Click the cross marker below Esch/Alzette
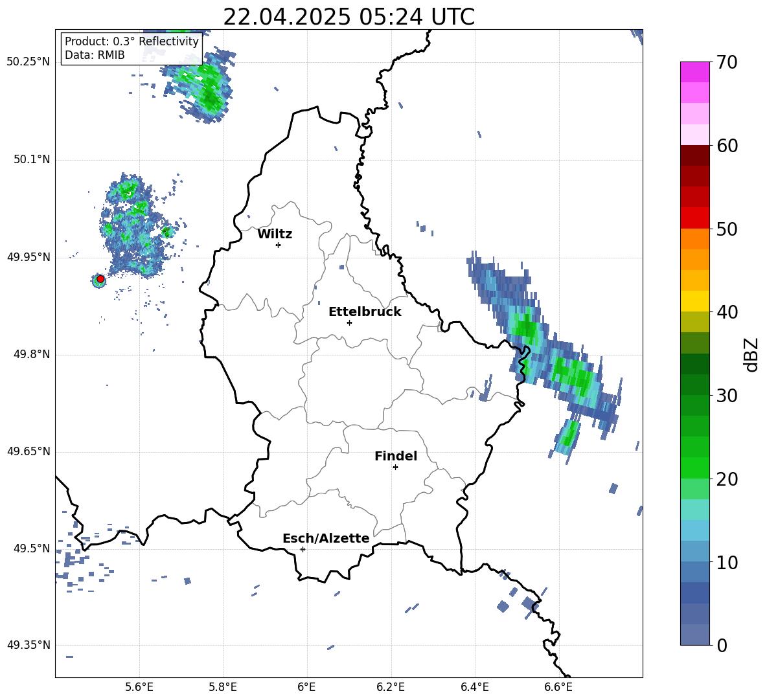Screen dimensions: 767x700 (303, 549)
